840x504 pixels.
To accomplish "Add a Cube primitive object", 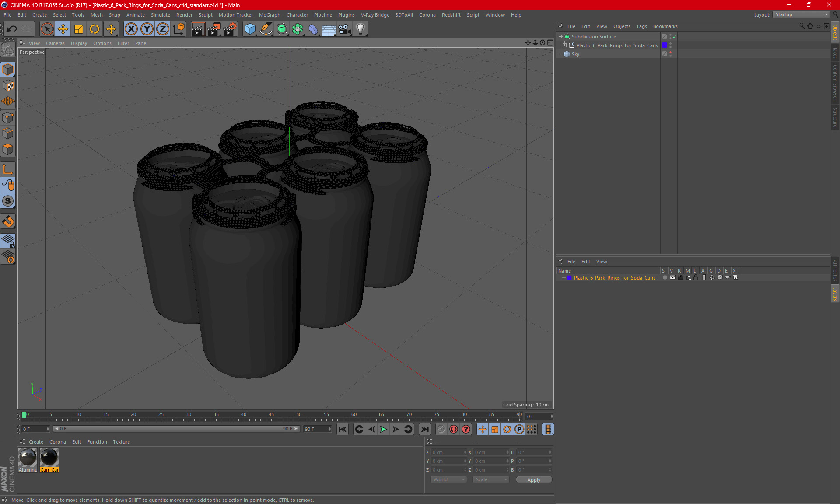I will (250, 29).
